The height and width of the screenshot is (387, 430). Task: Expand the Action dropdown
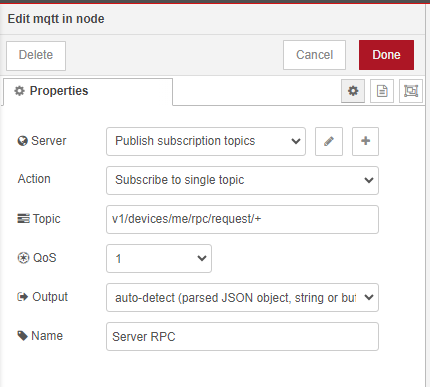(x=242, y=180)
